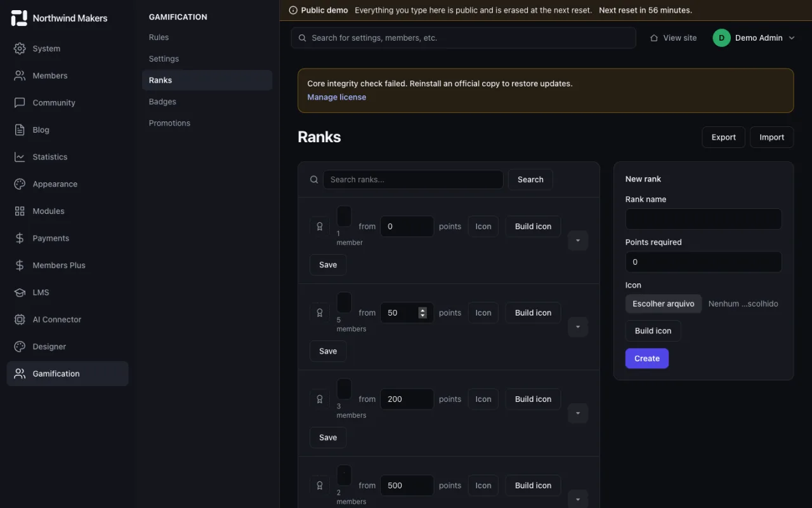Open Members Plus via its dollar icon
This screenshot has width=812, height=508.
(20, 265)
